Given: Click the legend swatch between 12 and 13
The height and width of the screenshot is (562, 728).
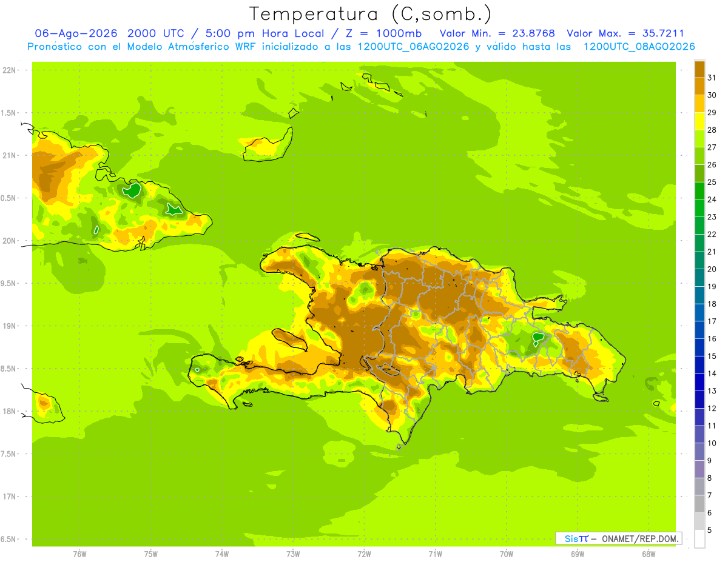Looking at the screenshot, I should click(x=699, y=400).
